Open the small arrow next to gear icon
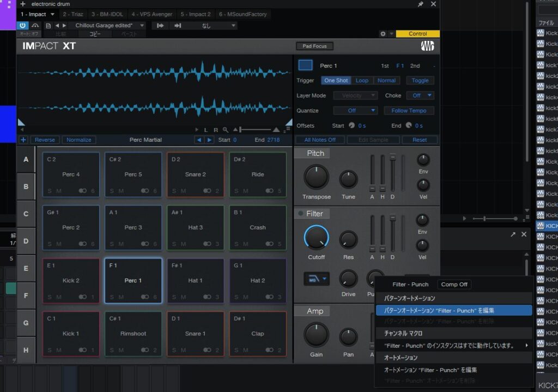 coord(391,34)
